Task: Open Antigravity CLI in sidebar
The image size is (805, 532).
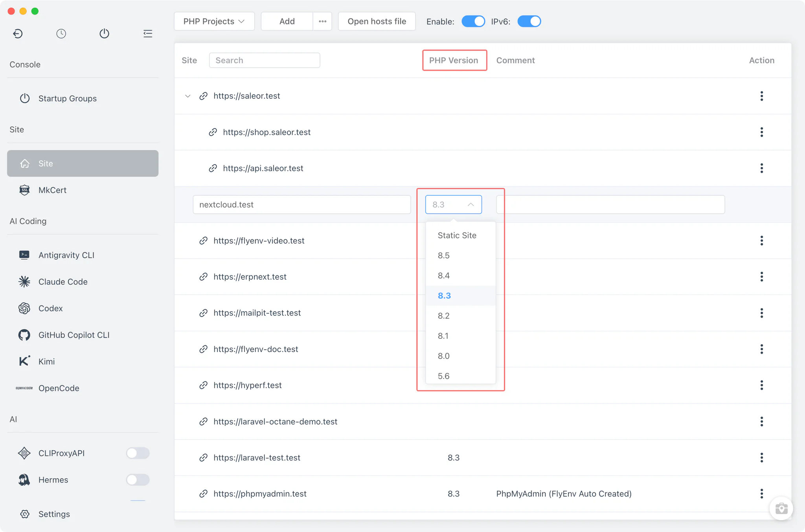Action: point(83,255)
